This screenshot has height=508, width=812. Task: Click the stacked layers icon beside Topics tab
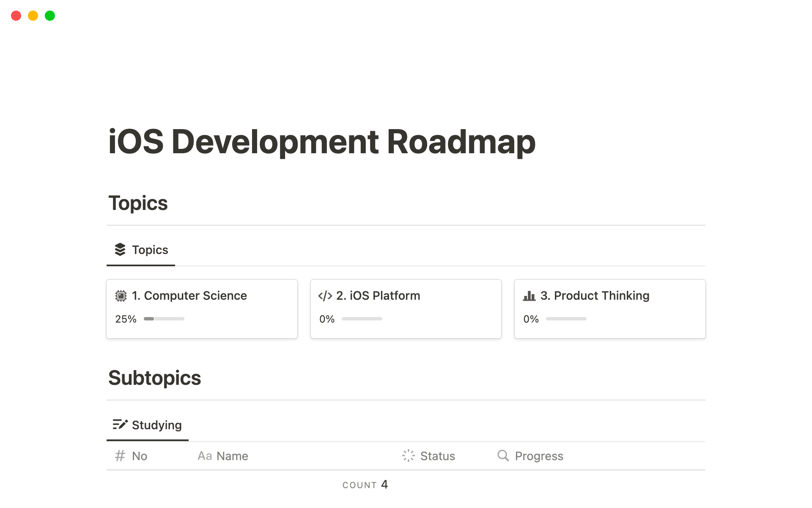(x=120, y=250)
